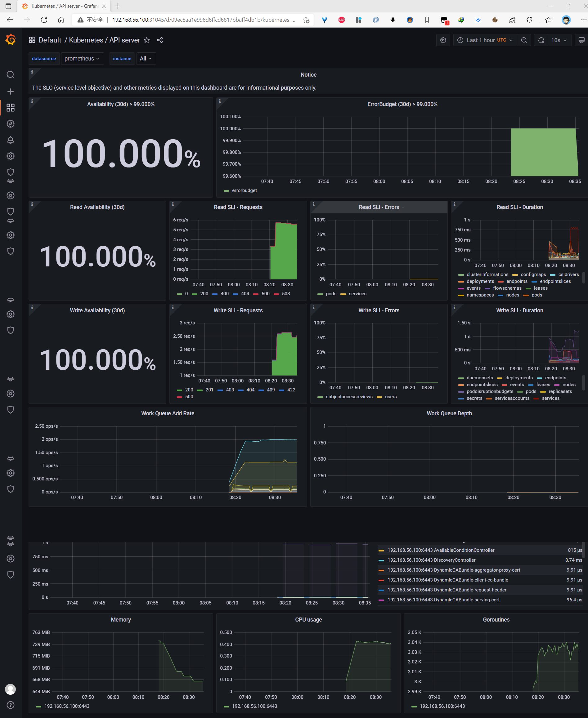Toggle the errorbudget series in the legend

coord(244,190)
